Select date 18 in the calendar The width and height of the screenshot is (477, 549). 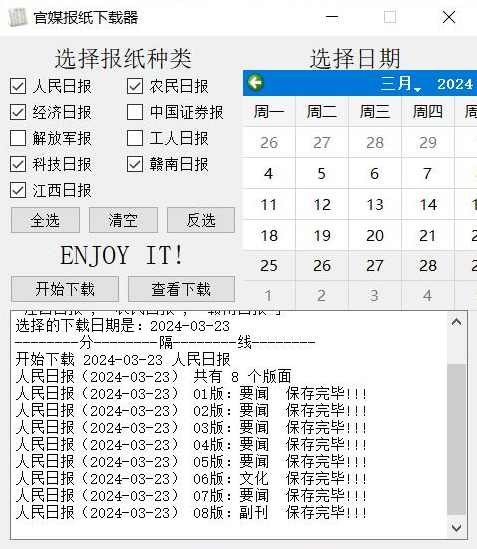[269, 235]
